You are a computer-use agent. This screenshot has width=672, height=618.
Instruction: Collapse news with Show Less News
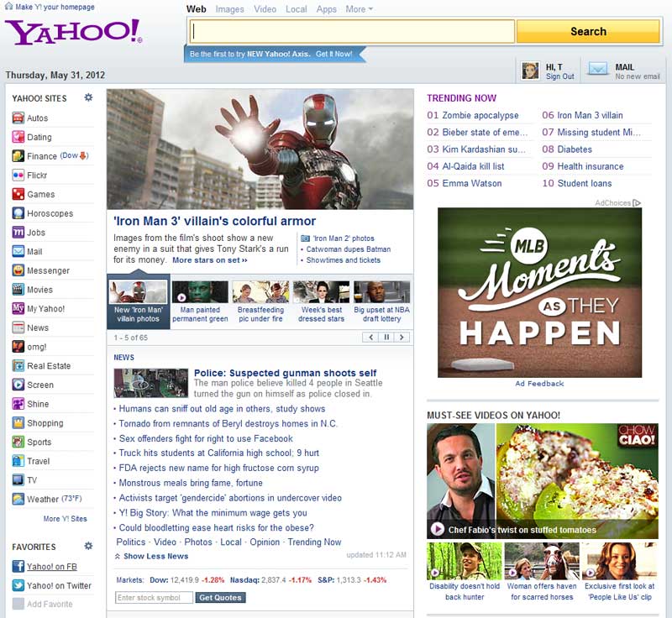151,556
